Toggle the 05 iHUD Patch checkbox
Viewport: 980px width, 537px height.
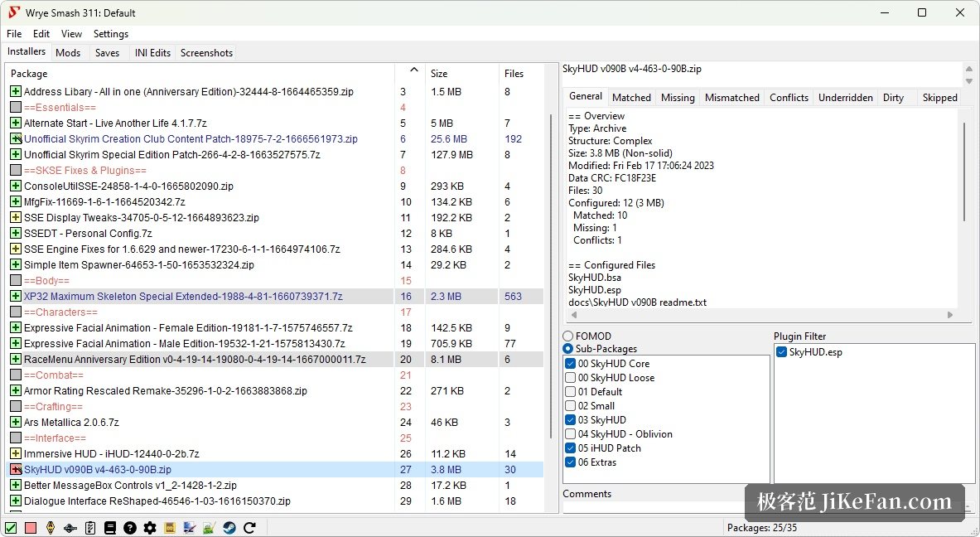click(x=570, y=448)
